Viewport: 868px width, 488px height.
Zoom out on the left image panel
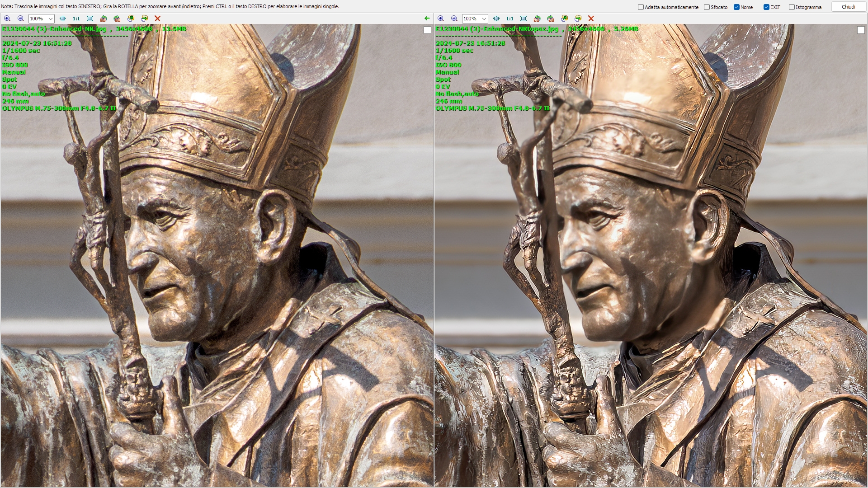pyautogui.click(x=21, y=19)
